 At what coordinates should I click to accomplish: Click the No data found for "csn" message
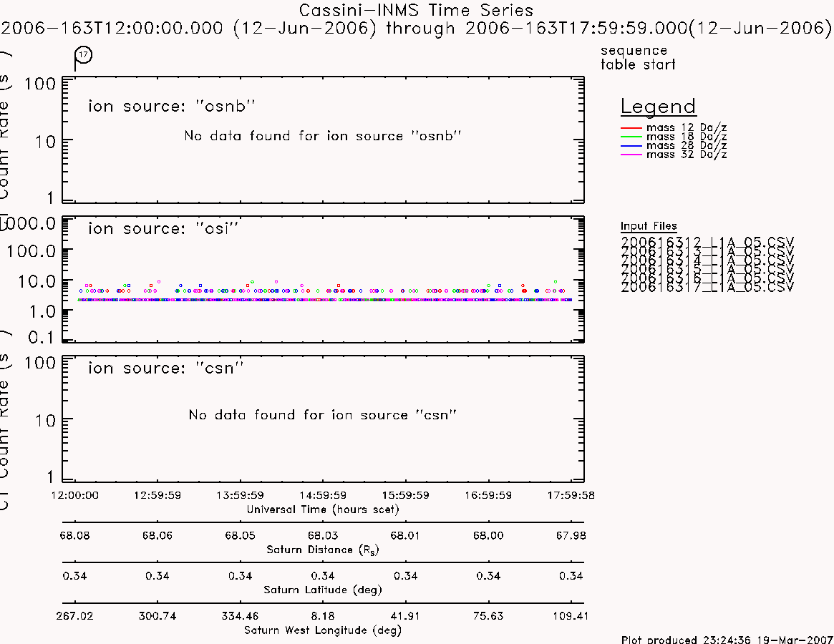coord(323,415)
